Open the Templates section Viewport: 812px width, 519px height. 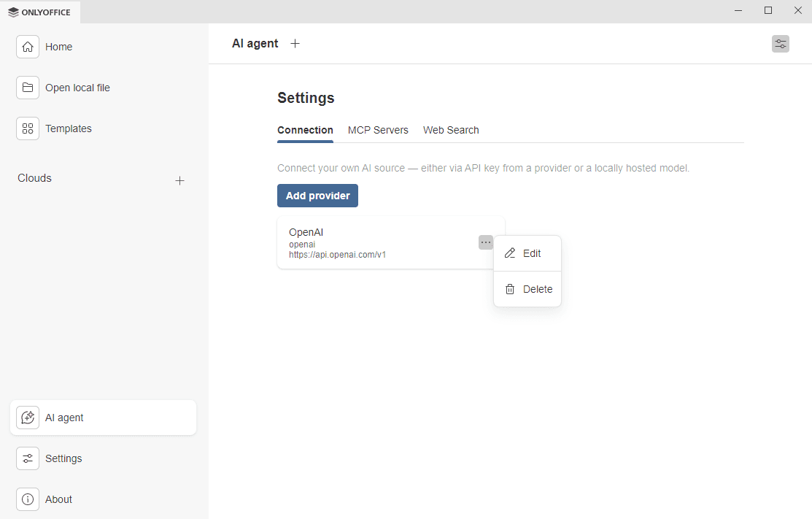69,128
